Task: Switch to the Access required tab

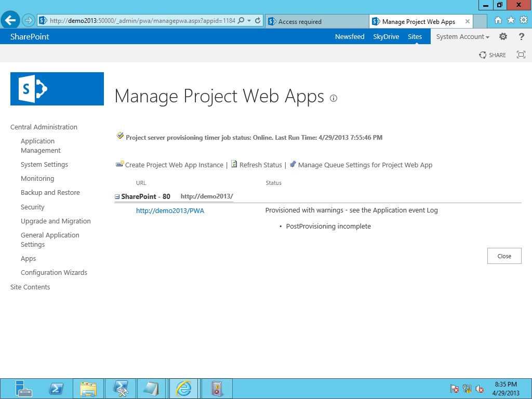Action: 317,21
